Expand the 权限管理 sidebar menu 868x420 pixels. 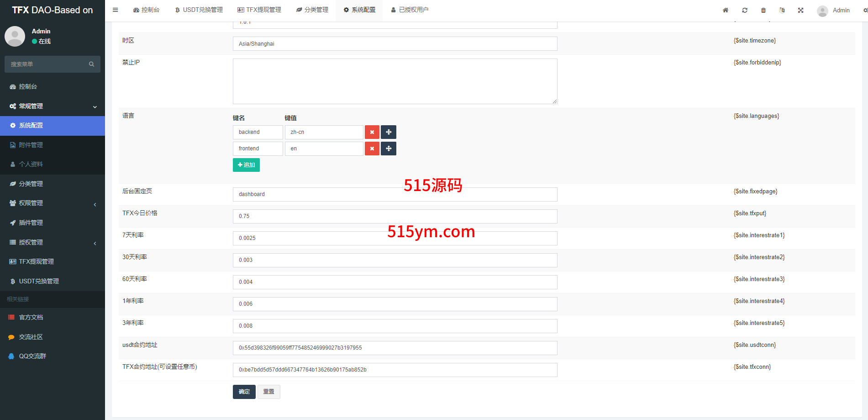[x=52, y=203]
